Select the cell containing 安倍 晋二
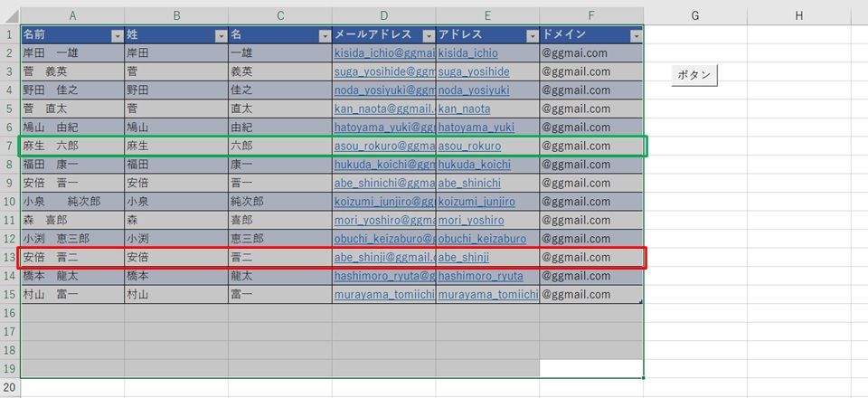The height and width of the screenshot is (398, 868). 72,258
